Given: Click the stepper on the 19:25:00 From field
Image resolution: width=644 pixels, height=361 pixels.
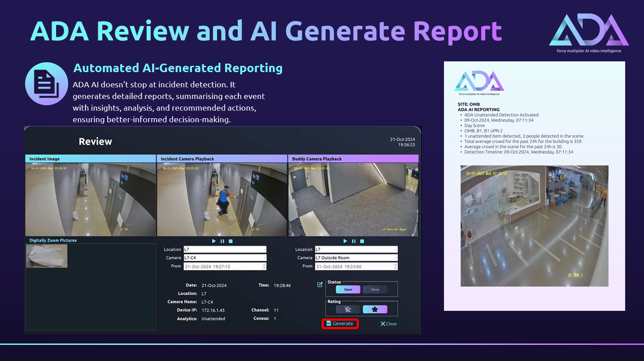Looking at the screenshot, I should coord(396,266).
